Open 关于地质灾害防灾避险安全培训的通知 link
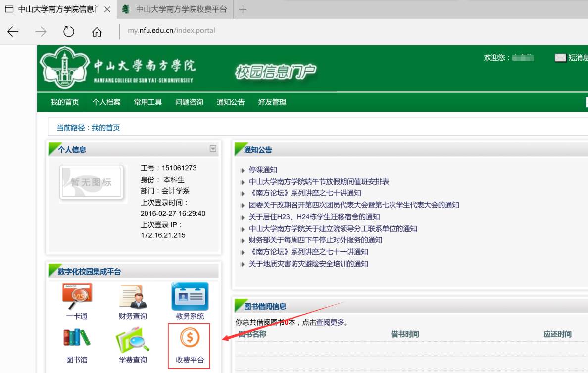Screen dimensions: 588x373 (x=309, y=264)
